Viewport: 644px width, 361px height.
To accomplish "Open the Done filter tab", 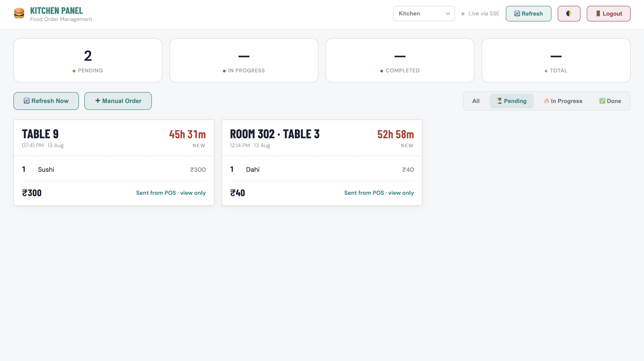I will click(x=610, y=101).
